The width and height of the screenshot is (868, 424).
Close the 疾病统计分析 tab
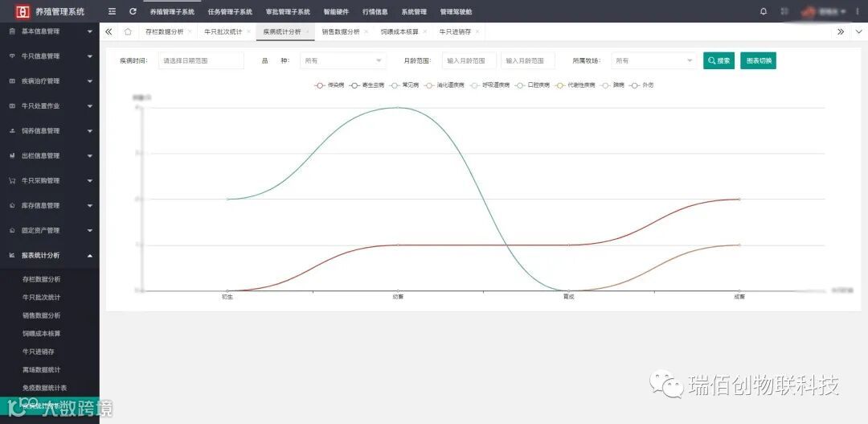tap(308, 31)
